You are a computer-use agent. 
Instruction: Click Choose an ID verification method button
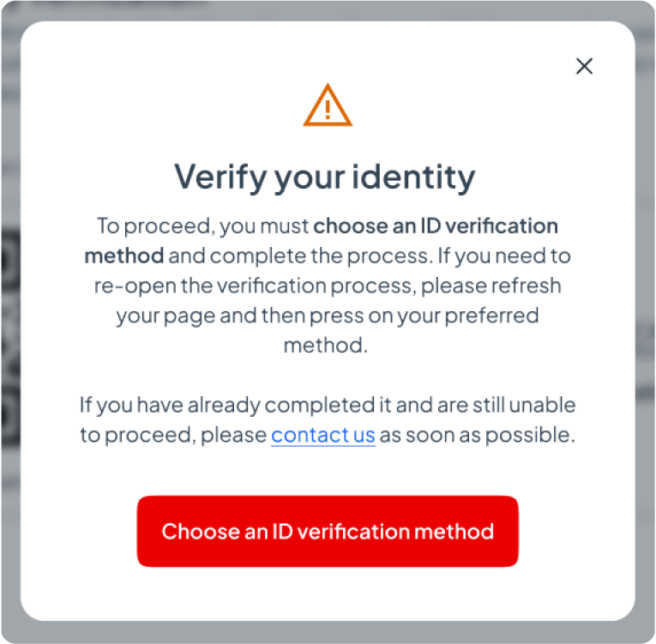coord(328,531)
